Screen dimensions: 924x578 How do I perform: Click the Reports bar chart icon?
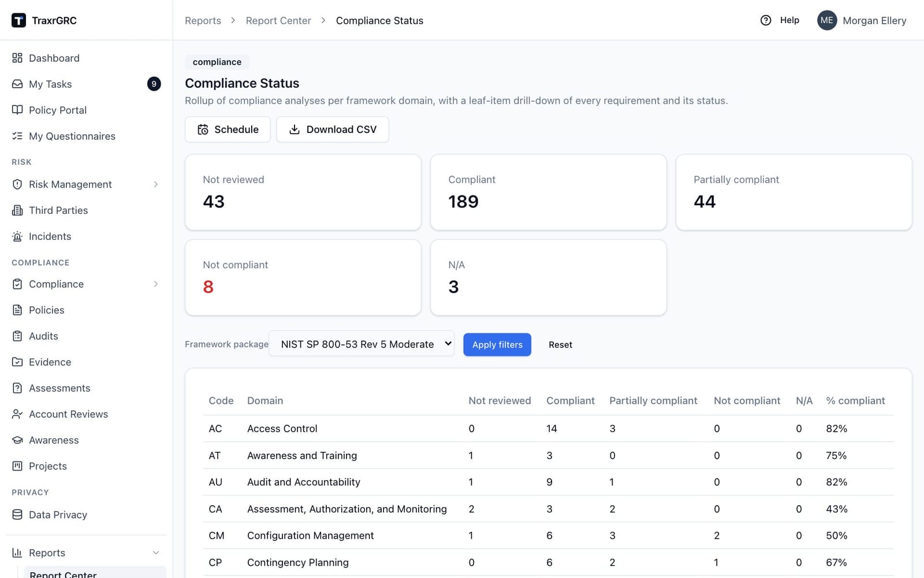(17, 553)
